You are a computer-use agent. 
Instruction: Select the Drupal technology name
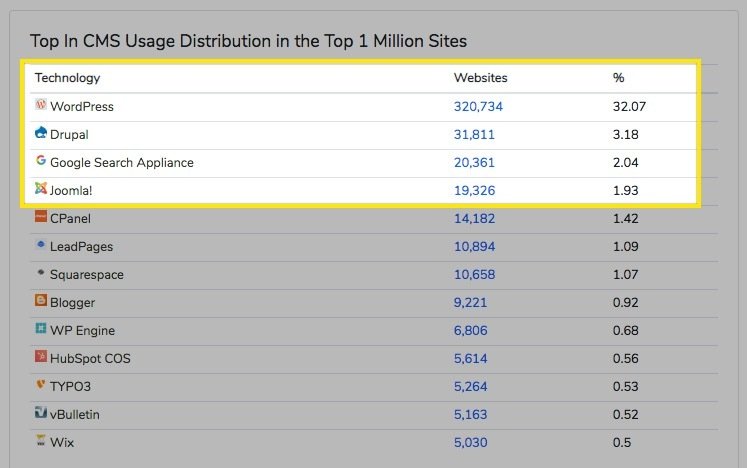[x=69, y=135]
